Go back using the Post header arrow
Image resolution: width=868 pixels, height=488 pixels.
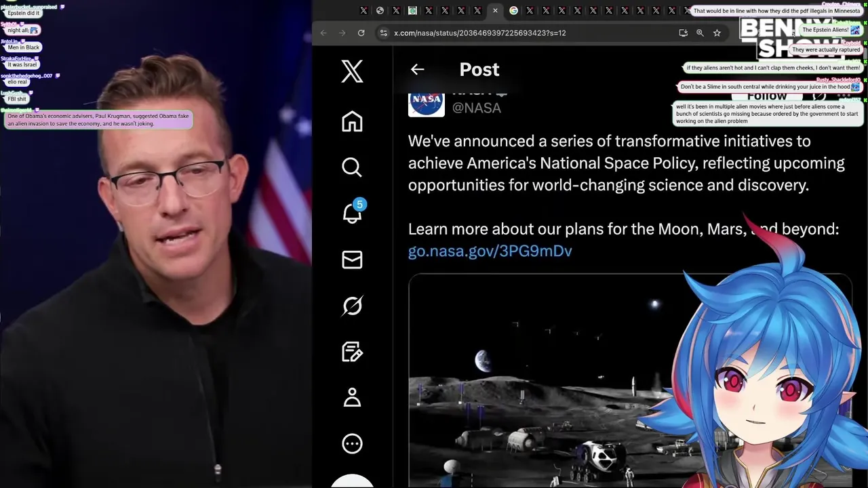tap(417, 69)
